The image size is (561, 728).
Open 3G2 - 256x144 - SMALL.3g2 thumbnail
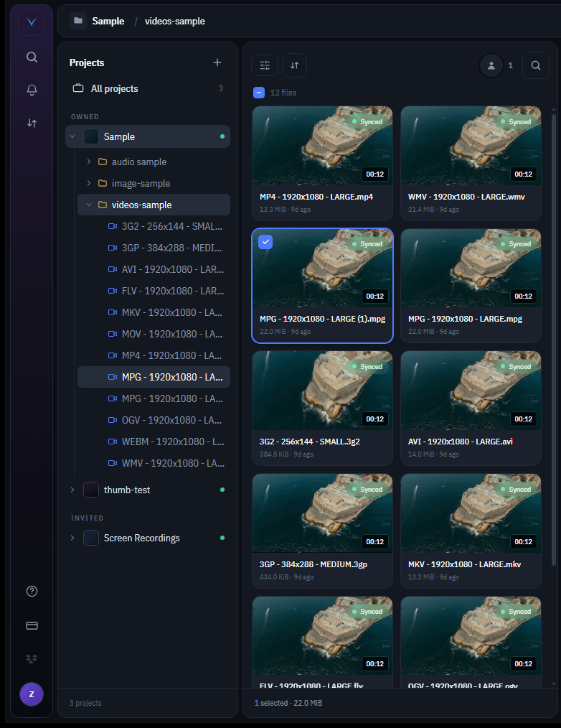pos(322,391)
